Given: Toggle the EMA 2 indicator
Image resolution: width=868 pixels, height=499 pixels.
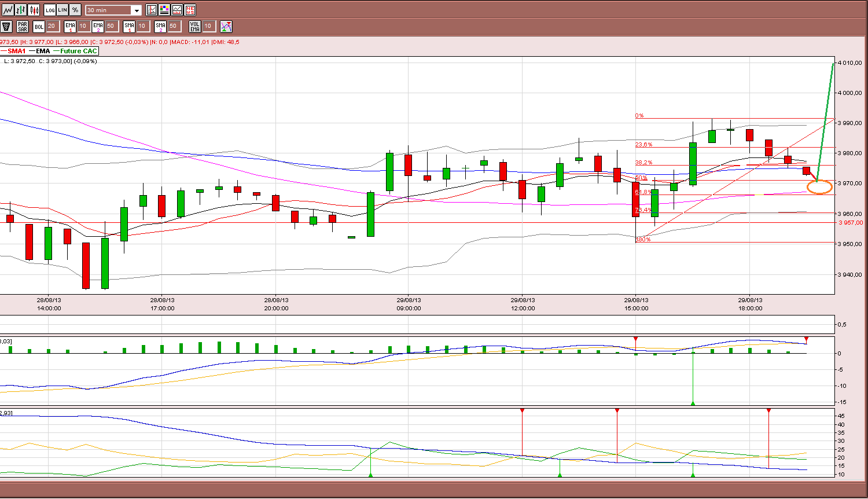Looking at the screenshot, I should point(98,26).
